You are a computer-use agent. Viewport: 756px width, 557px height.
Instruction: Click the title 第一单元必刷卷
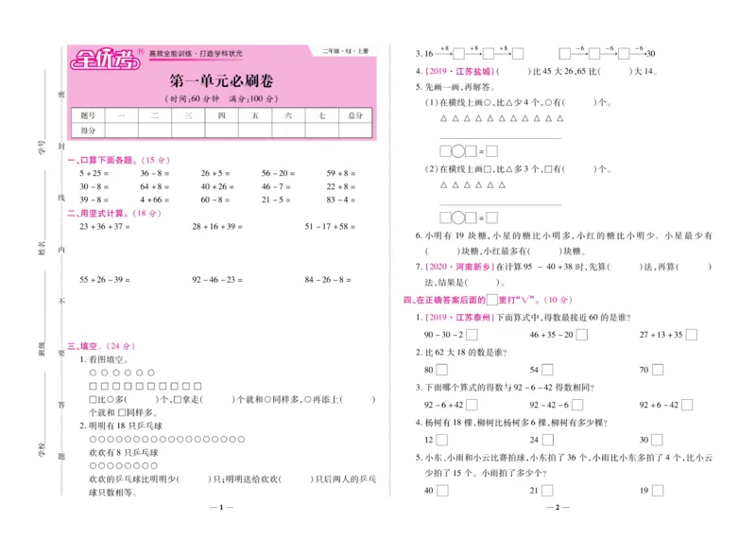[222, 79]
